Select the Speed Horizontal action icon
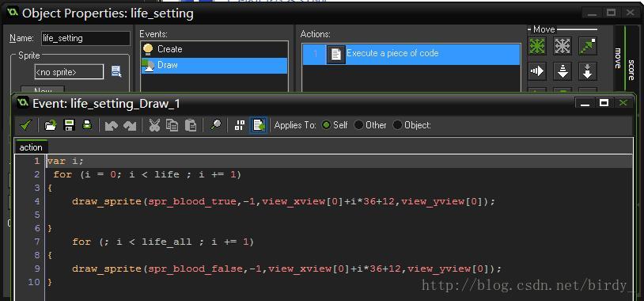The width and height of the screenshot is (644, 301). coord(537,71)
